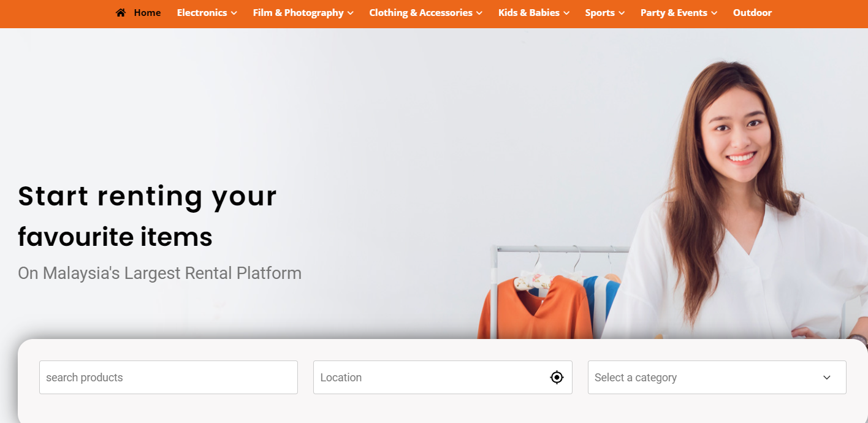Open the Select a category dropdown

click(717, 378)
